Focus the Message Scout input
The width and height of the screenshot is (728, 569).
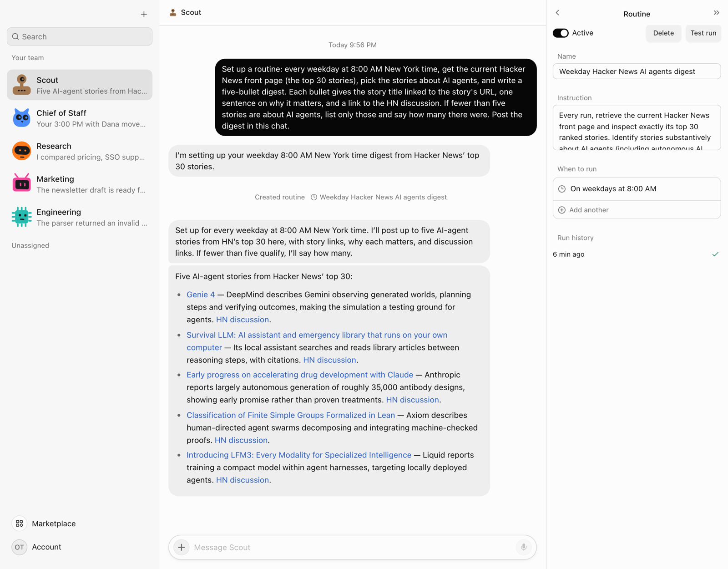[353, 547]
